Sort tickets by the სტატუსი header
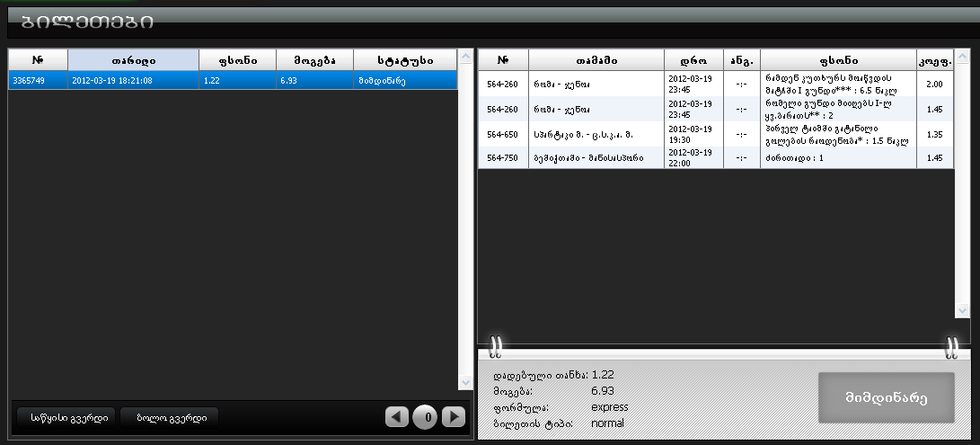 point(405,60)
